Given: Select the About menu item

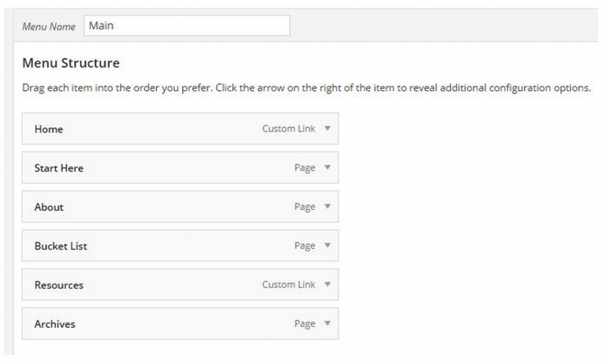Looking at the screenshot, I should point(180,206).
